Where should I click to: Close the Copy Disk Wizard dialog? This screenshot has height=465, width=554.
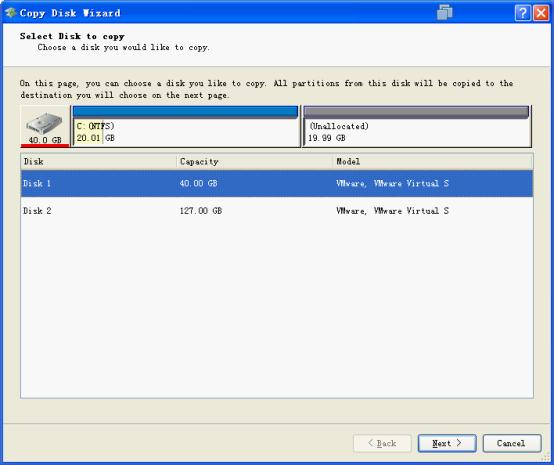541,13
